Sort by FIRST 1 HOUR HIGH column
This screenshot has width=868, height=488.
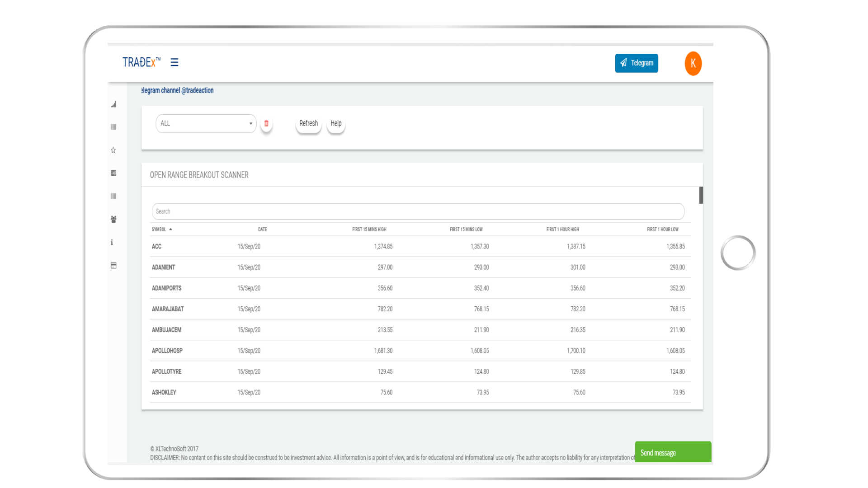[563, 230]
